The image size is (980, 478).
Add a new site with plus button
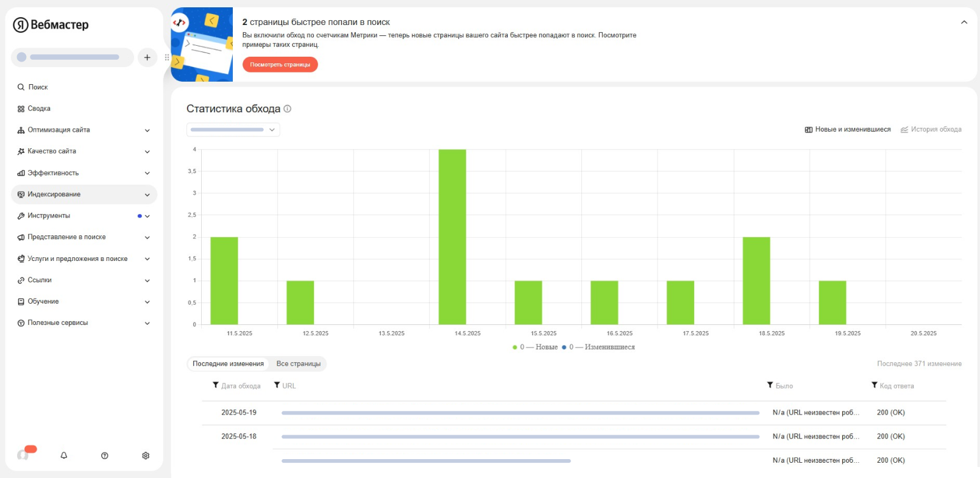pos(147,57)
